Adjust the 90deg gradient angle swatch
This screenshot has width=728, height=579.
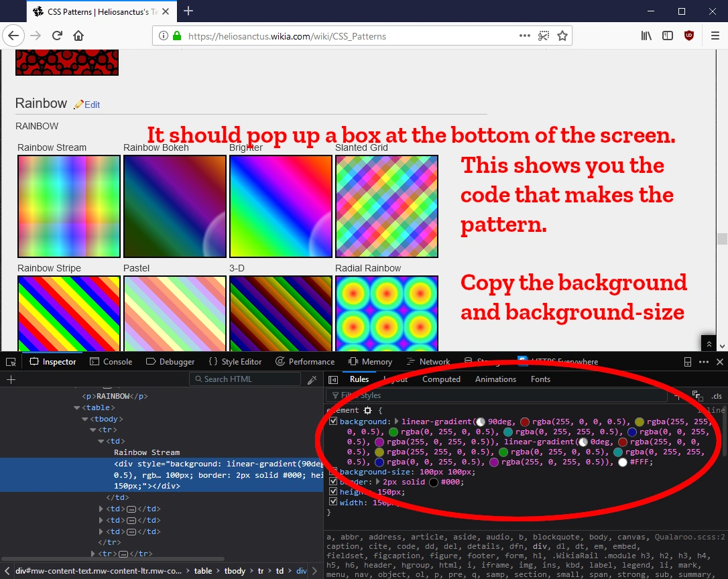coord(481,422)
